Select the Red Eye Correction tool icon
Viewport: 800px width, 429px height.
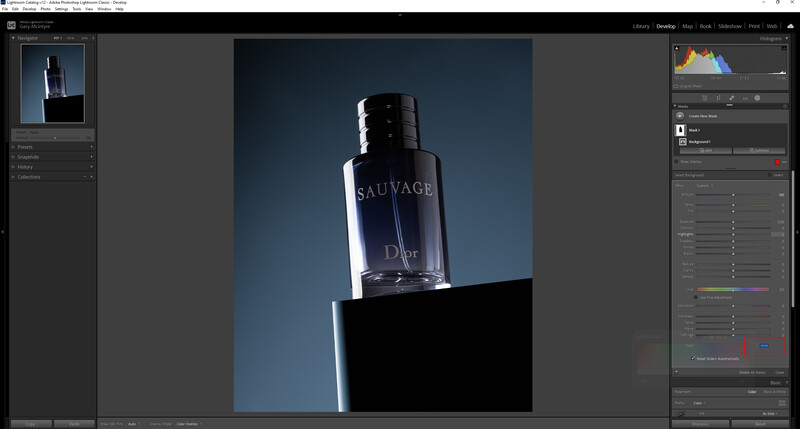coord(745,98)
